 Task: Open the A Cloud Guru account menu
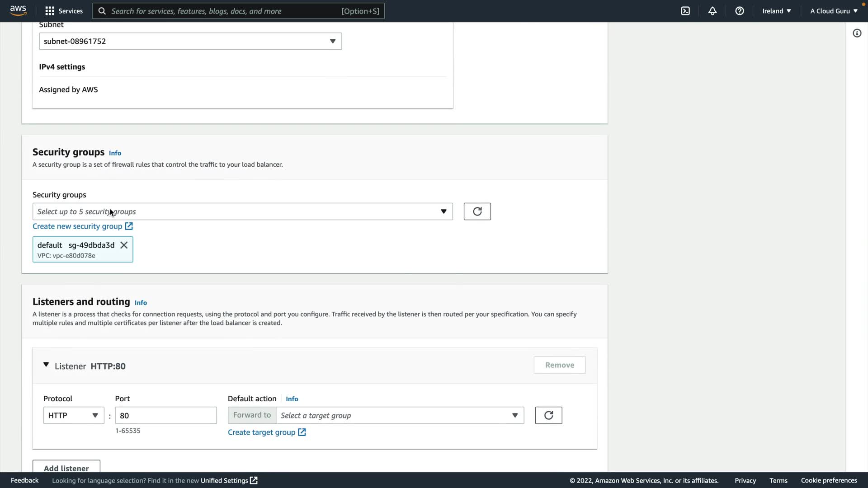[x=833, y=11]
